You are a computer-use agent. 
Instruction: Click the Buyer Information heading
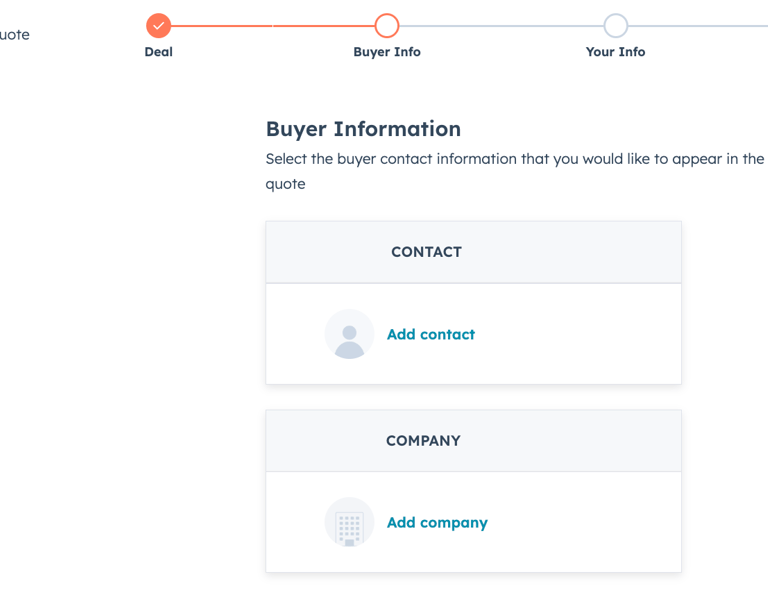tap(363, 129)
